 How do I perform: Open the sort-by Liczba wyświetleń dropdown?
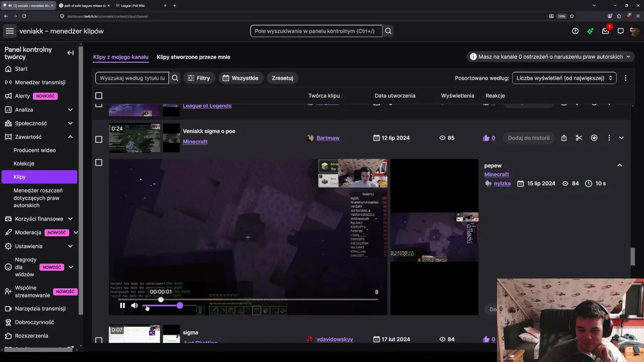pyautogui.click(x=564, y=78)
